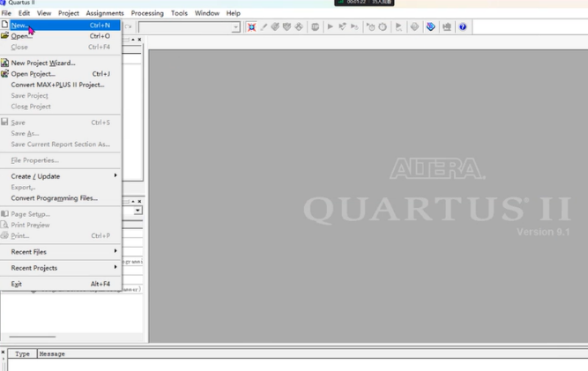The width and height of the screenshot is (588, 371).
Task: Click Save Current Report Section As...
Action: click(61, 145)
